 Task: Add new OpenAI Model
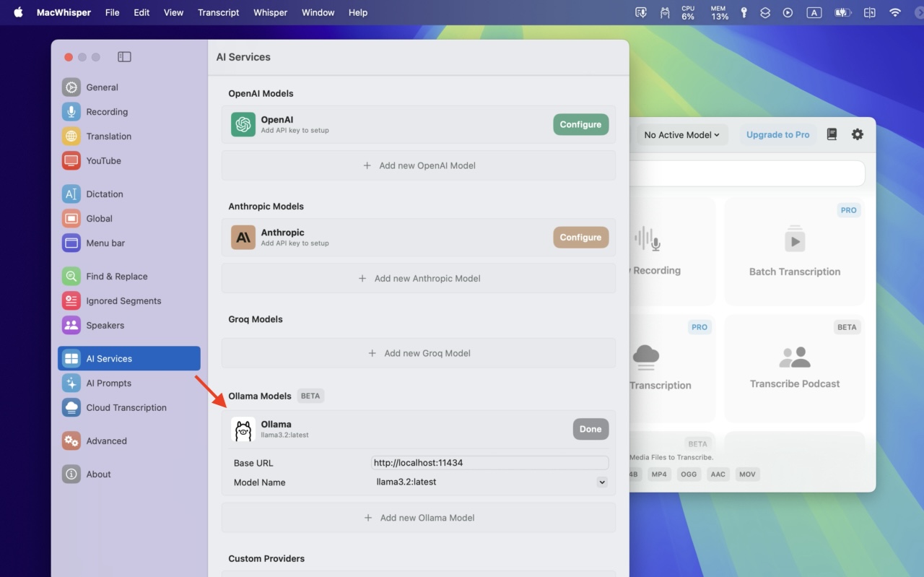[419, 165]
